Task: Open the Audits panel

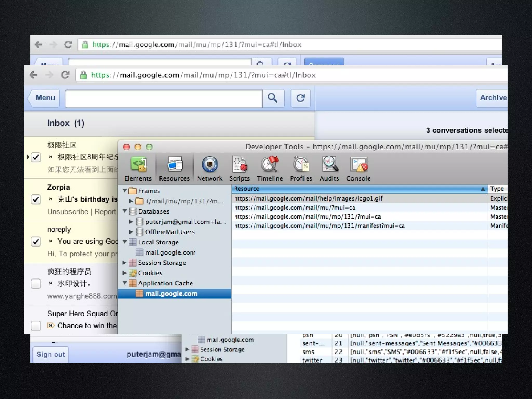Action: 329,169
